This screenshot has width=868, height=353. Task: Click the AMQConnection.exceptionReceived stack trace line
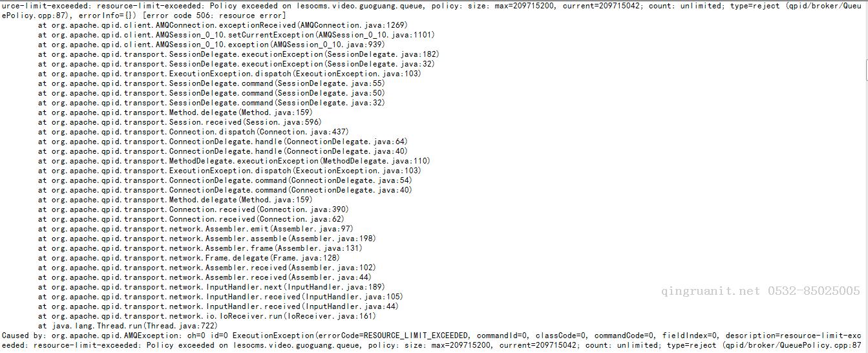pos(223,25)
